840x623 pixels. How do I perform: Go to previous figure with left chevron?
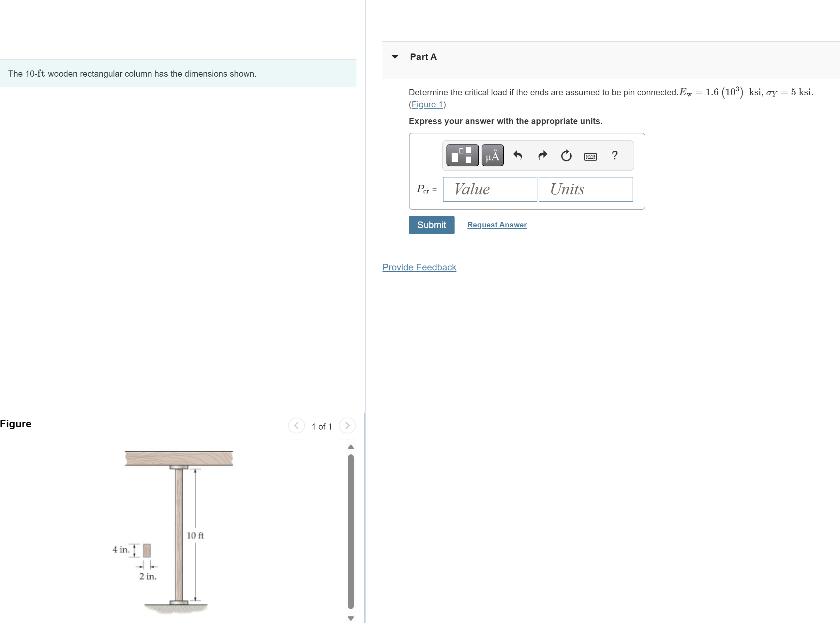click(x=296, y=425)
